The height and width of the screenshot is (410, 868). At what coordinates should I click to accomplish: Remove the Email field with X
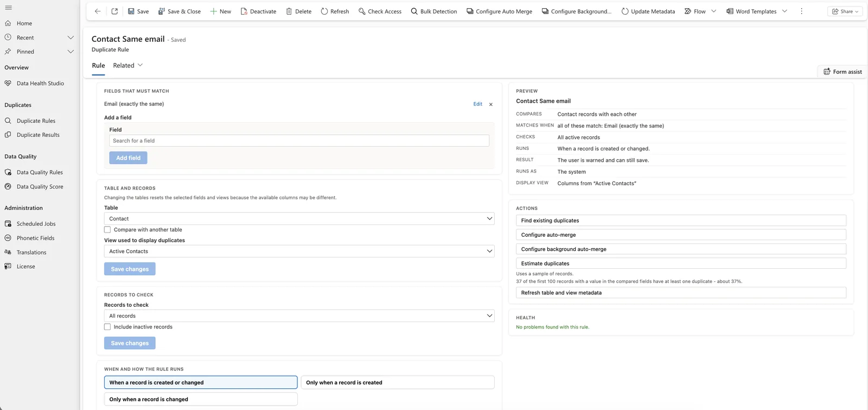pyautogui.click(x=491, y=104)
